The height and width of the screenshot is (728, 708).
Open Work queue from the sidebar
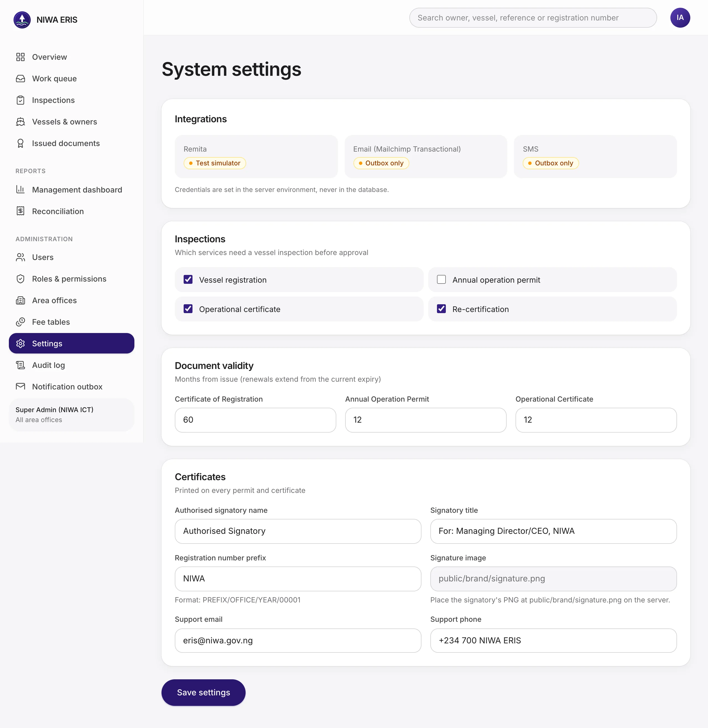[71, 79]
